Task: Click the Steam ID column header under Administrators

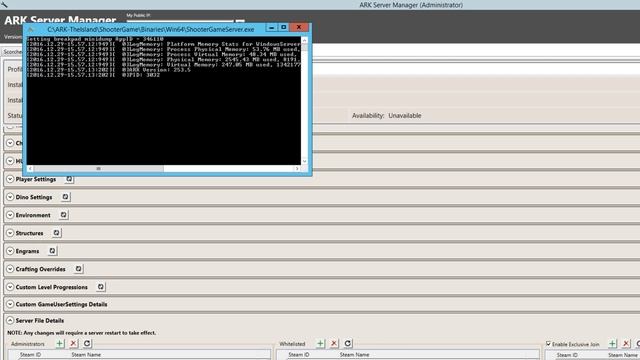Action: coord(31,355)
